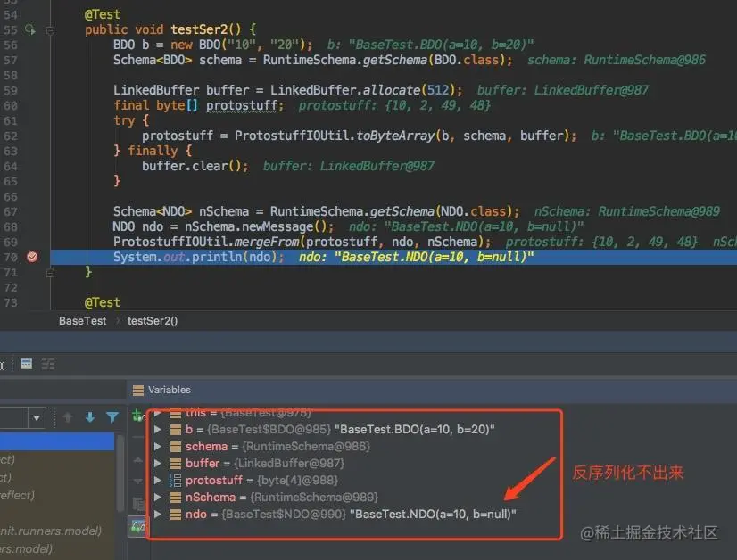
Task: Select {LinkedBuffer@987} value of buffer
Action: click(x=288, y=463)
